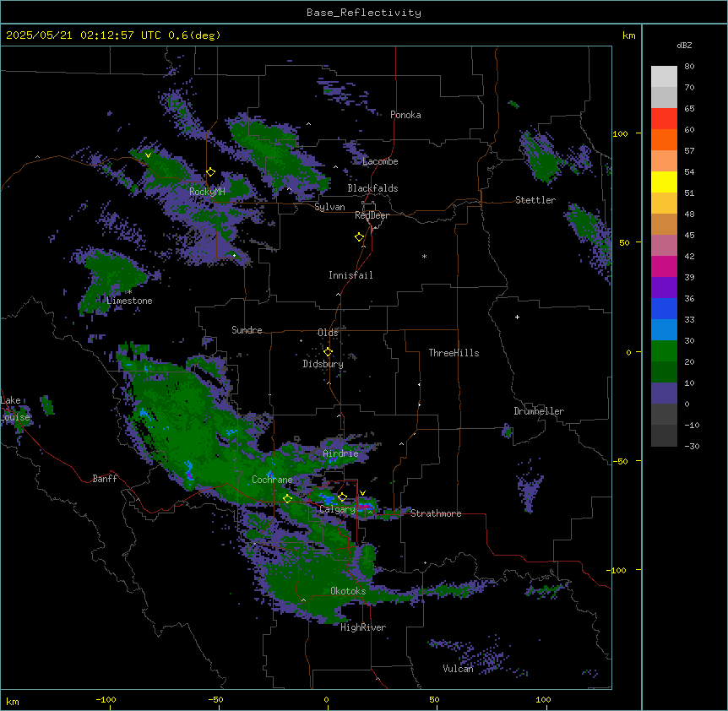The width and height of the screenshot is (728, 711).
Task: Pick the dark green 10-20 dBZ legend color
Action: coord(664,372)
